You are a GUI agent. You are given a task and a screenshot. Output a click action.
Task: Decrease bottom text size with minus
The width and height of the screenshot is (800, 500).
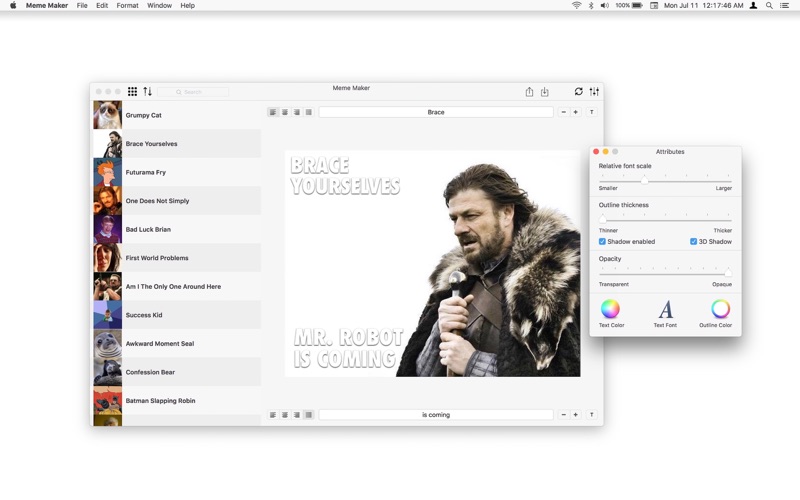click(563, 415)
